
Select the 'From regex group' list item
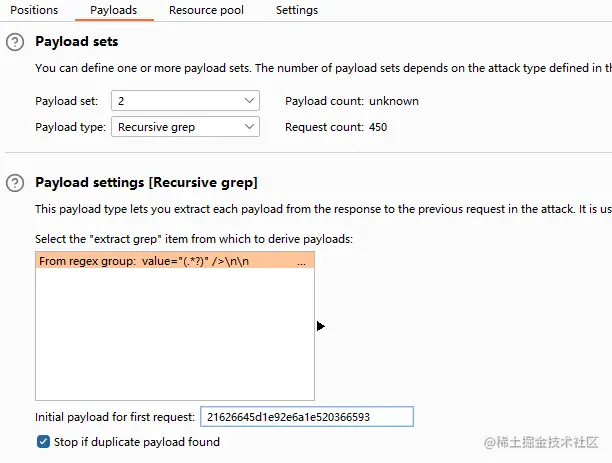(x=175, y=261)
